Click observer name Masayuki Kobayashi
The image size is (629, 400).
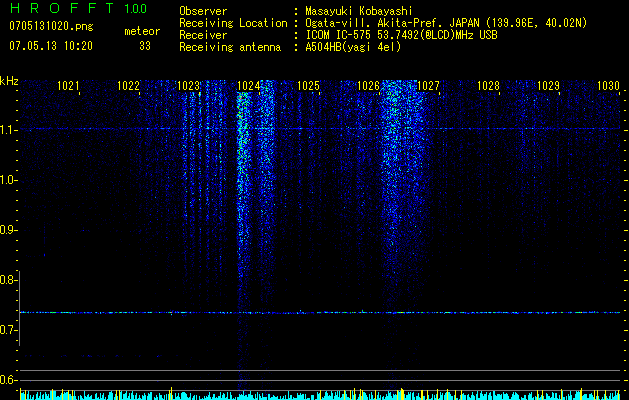359,11
